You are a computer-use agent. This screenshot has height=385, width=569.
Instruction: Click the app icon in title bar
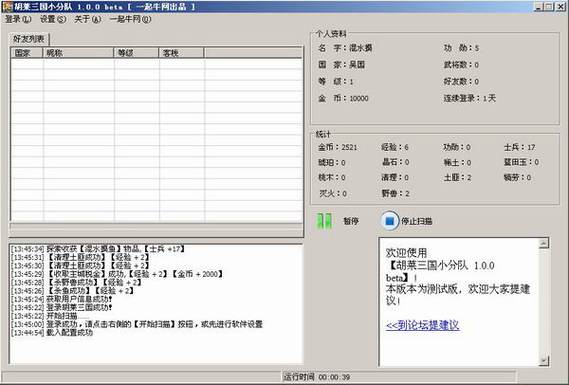coord(7,7)
